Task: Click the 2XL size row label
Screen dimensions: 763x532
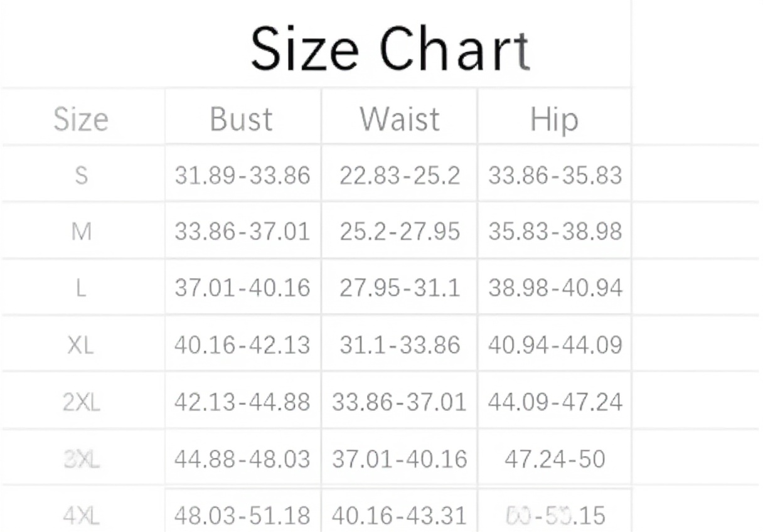Action: [81, 402]
